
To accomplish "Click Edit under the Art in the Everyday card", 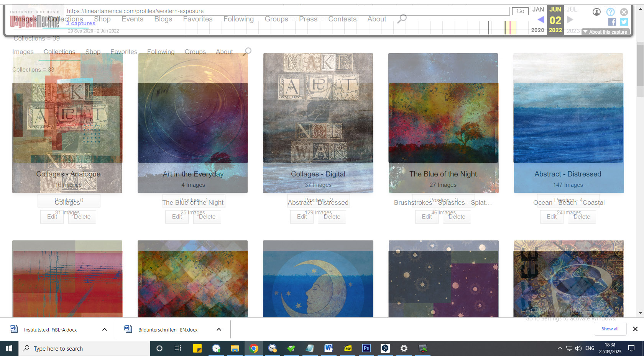I will [x=177, y=217].
